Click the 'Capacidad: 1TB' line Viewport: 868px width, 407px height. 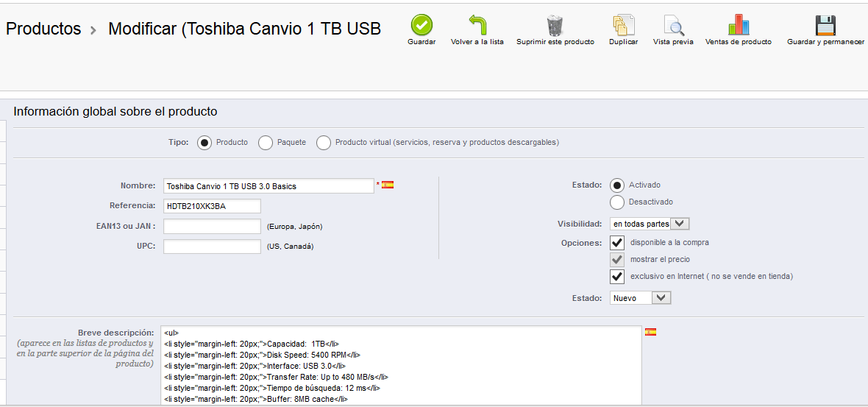coord(252,343)
